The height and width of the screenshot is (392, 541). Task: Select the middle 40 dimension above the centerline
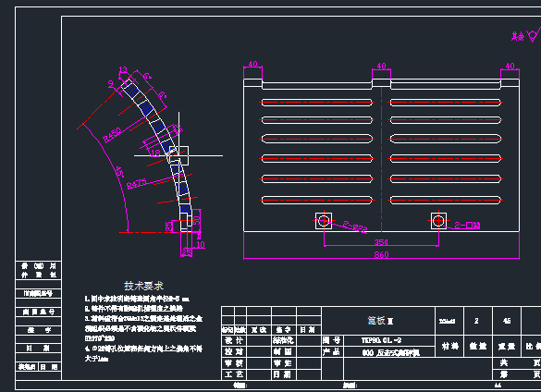tap(381, 66)
